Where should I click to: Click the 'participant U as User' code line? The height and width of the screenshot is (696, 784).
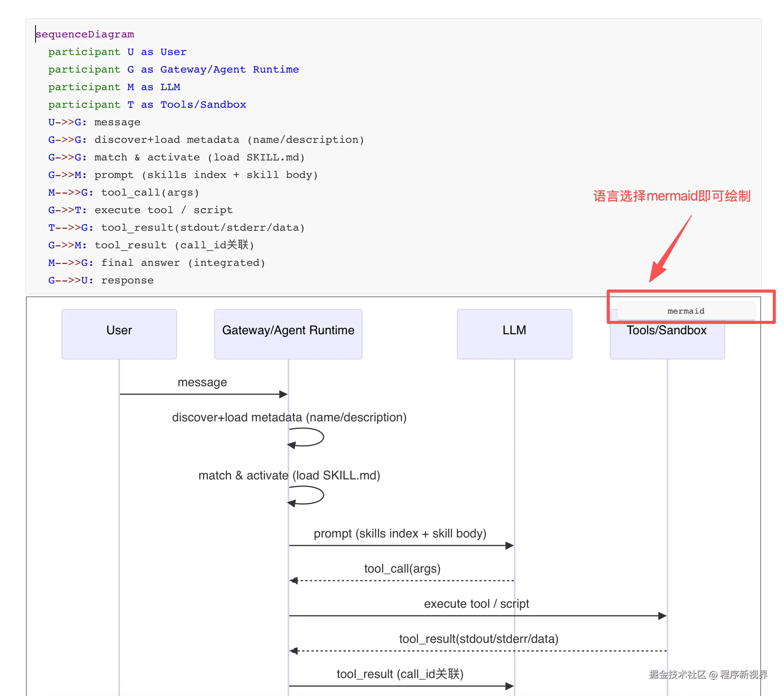117,52
